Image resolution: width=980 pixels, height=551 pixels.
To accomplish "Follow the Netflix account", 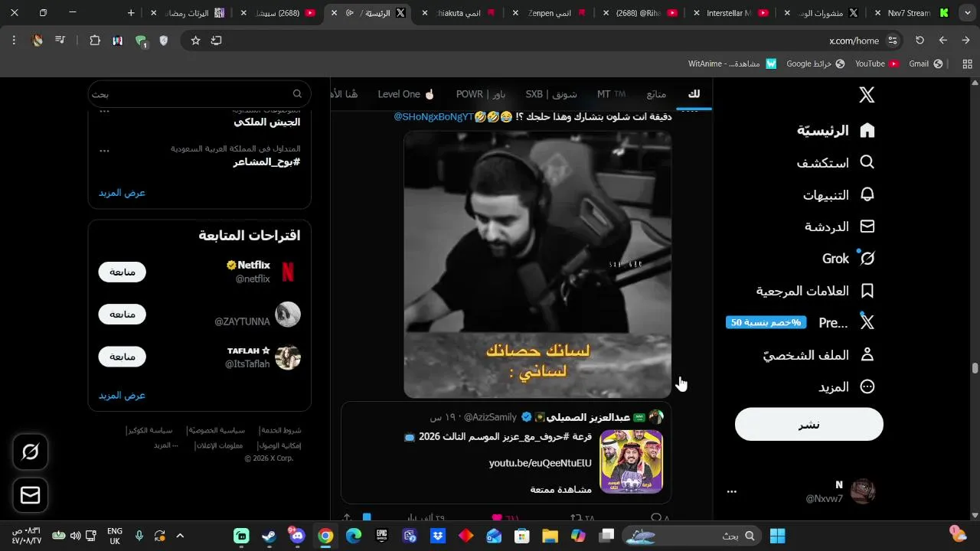I will click(x=122, y=272).
